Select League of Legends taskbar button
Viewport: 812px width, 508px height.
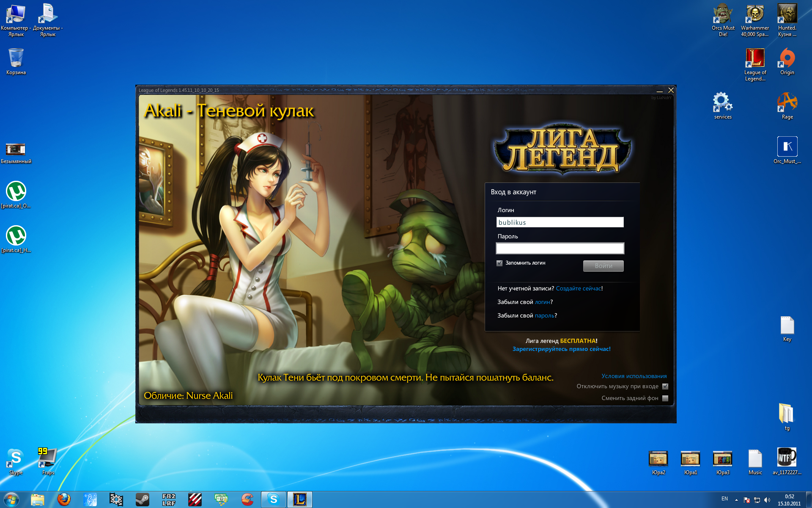[299, 500]
